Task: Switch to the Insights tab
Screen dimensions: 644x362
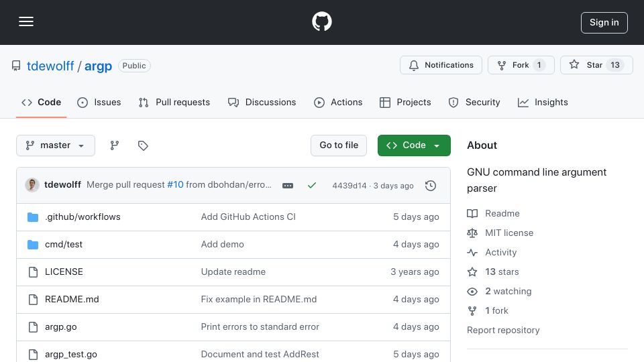Action: point(543,102)
